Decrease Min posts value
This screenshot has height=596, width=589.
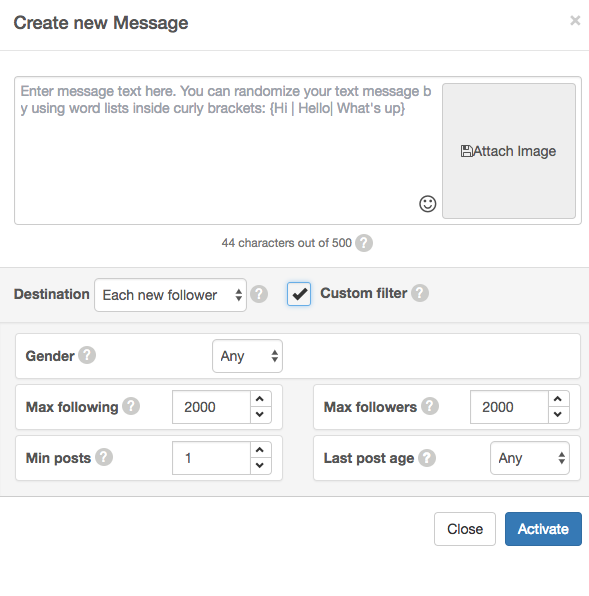(260, 465)
